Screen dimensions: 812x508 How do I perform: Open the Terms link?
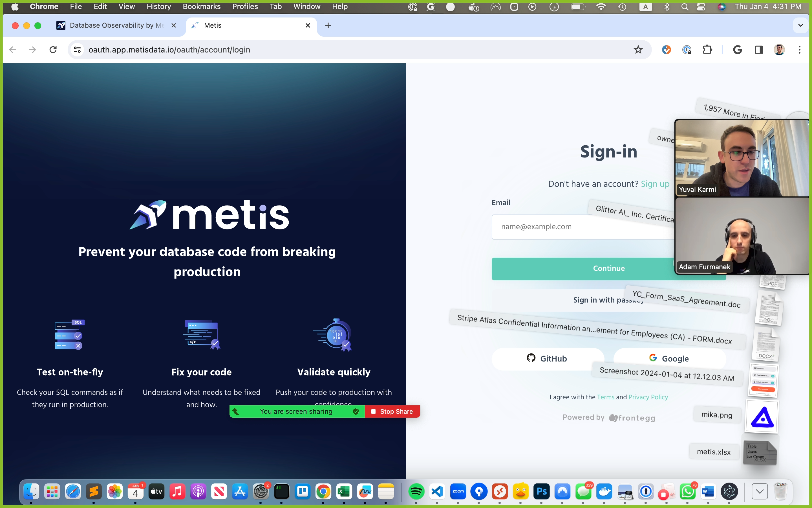pyautogui.click(x=606, y=397)
